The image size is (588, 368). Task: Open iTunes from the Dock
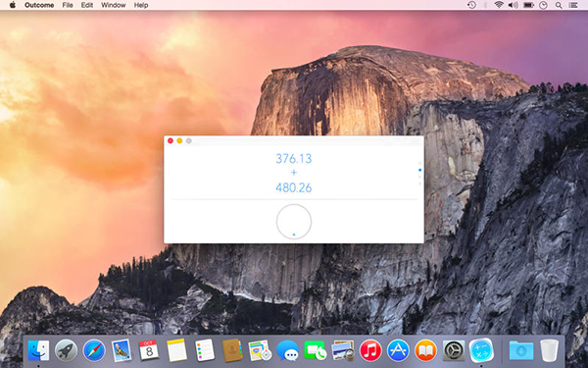[370, 350]
